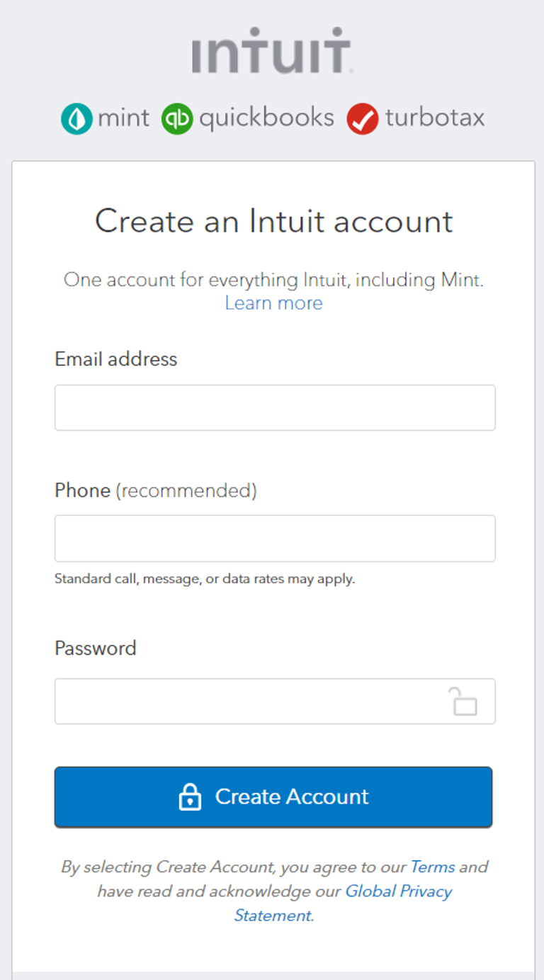Click the Email address field label
Image resolution: width=544 pixels, height=980 pixels.
[115, 359]
